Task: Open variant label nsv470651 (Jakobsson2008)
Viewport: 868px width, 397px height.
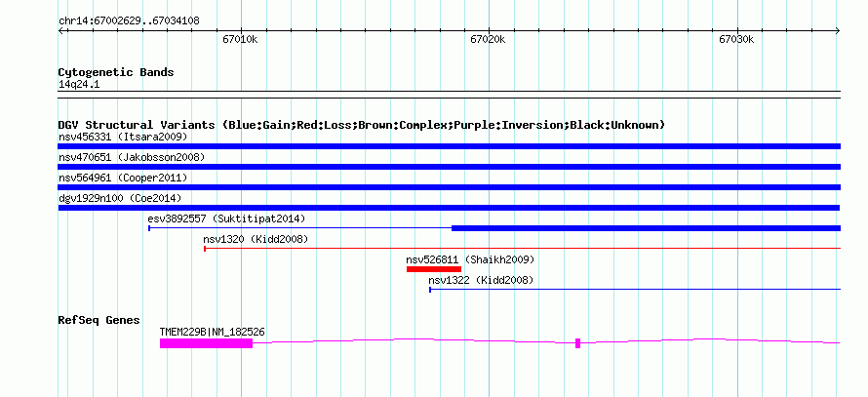Action: [132, 157]
